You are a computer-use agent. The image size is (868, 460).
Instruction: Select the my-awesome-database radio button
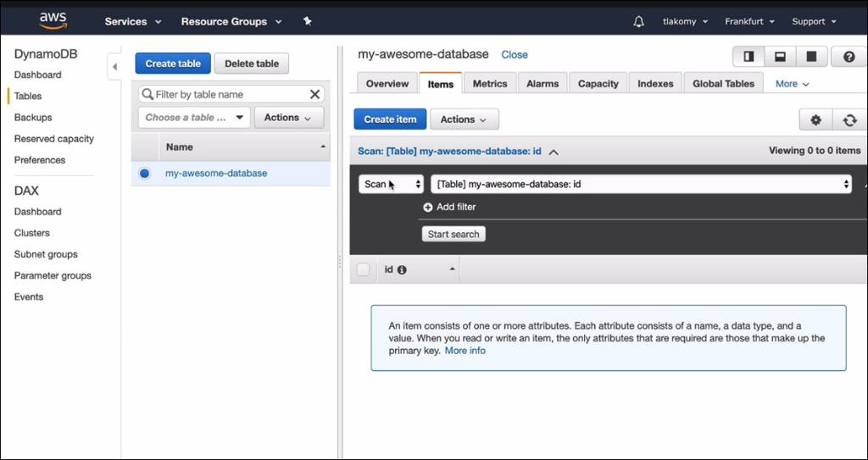click(x=144, y=174)
